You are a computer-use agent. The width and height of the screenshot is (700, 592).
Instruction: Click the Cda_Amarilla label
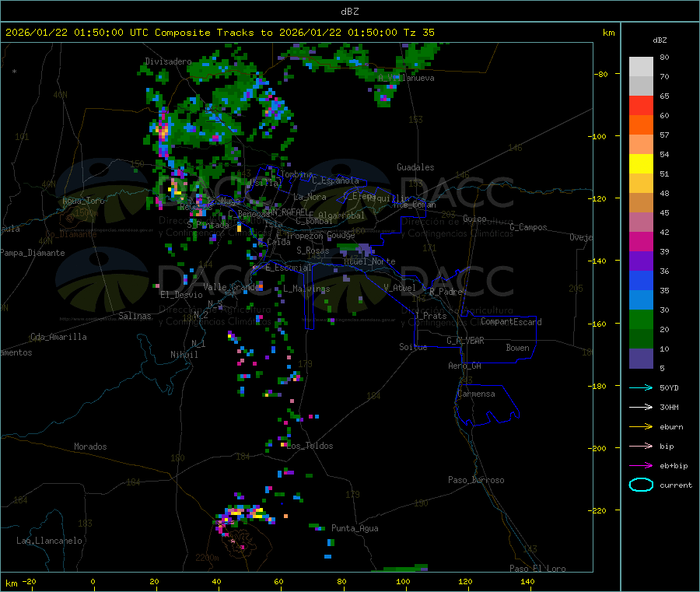pyautogui.click(x=58, y=337)
